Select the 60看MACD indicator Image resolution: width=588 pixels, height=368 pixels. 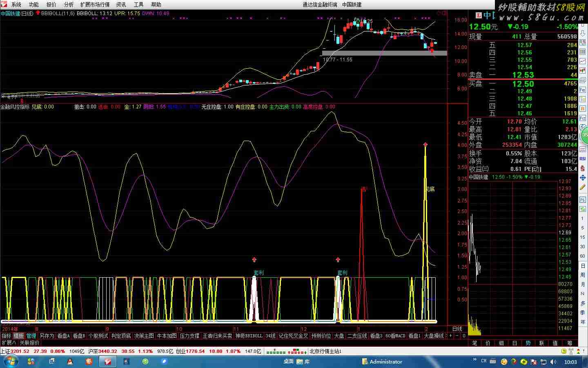coord(395,336)
